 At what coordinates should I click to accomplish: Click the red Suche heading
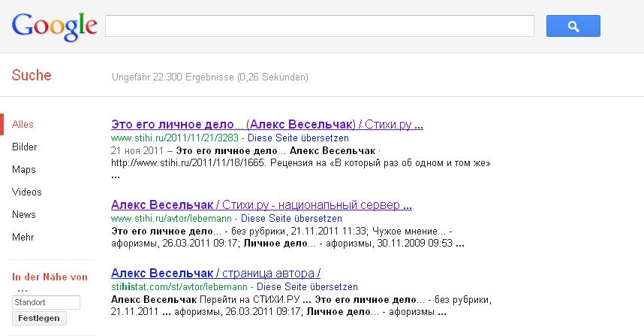tap(32, 76)
